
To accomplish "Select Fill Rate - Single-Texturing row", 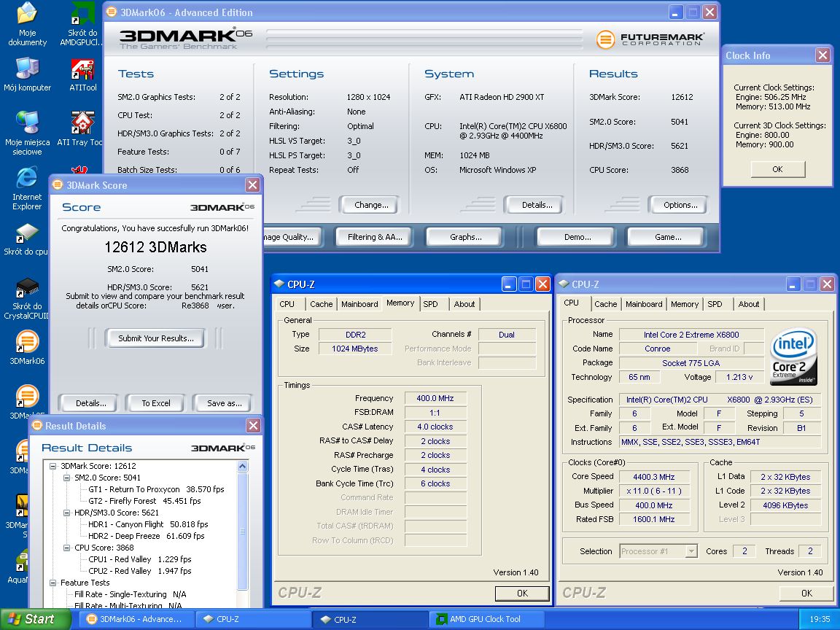I will click(131, 594).
